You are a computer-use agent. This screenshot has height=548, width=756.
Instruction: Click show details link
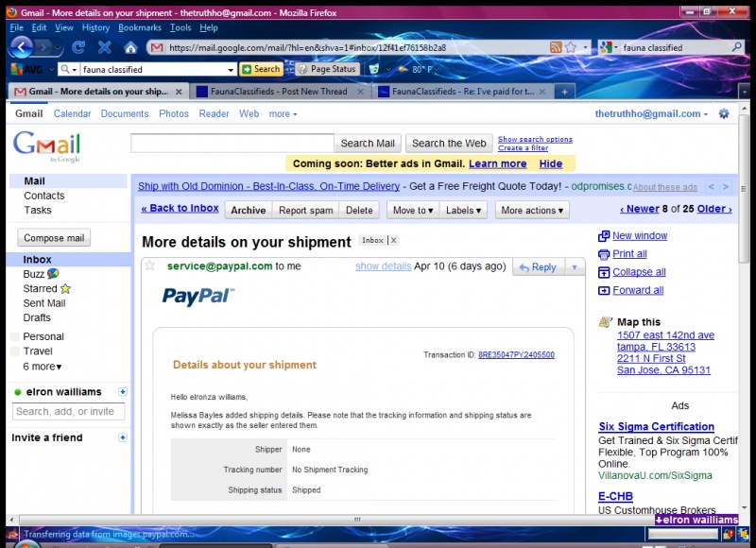[x=384, y=266]
